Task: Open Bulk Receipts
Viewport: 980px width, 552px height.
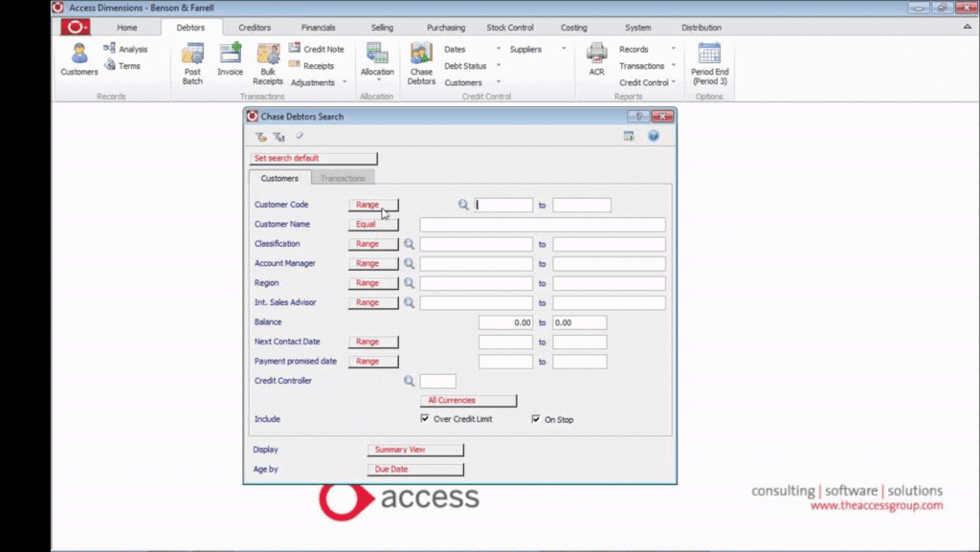Action: click(x=268, y=64)
